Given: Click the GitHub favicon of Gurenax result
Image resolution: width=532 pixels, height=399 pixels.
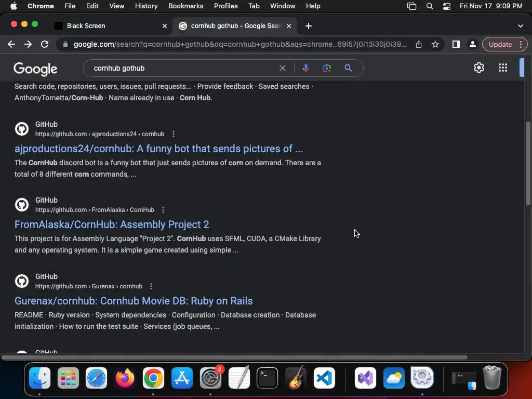Looking at the screenshot, I should click(x=22, y=281).
